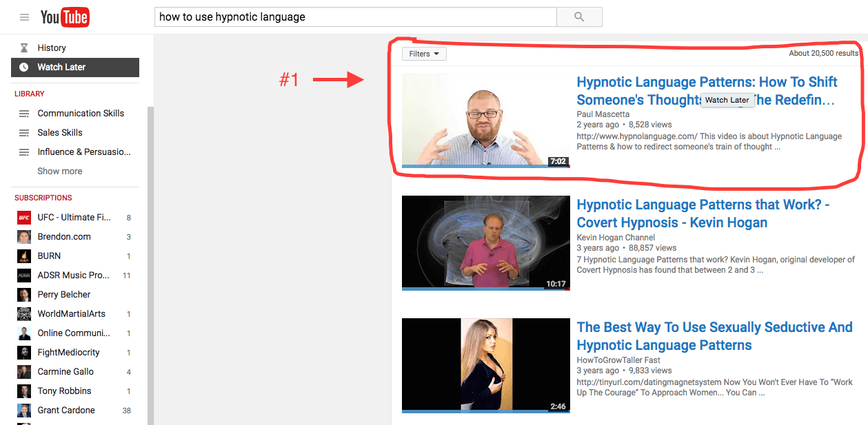Screen dimensions: 868x425
Task: Open the Influence & Persuasion playlist
Action: [83, 152]
